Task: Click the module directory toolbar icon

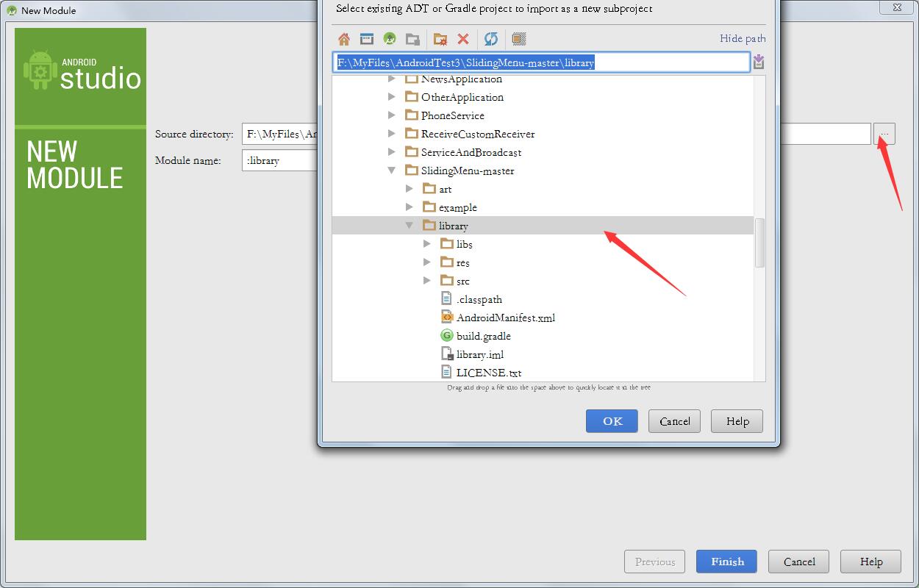Action: [413, 39]
